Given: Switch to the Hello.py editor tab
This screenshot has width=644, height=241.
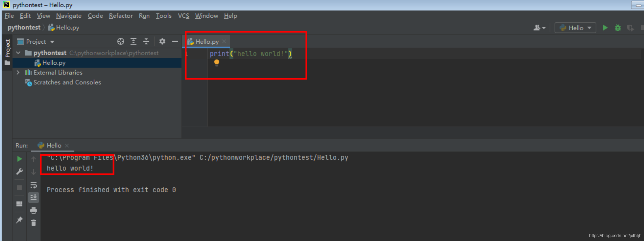Looking at the screenshot, I should tap(207, 42).
